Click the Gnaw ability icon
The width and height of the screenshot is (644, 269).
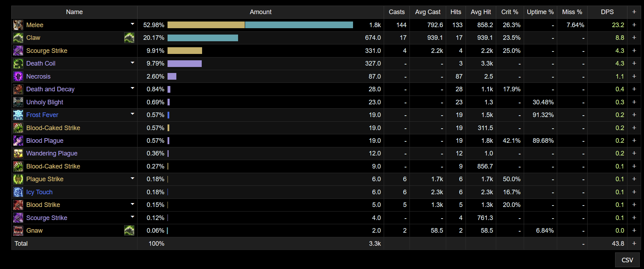pos(18,231)
